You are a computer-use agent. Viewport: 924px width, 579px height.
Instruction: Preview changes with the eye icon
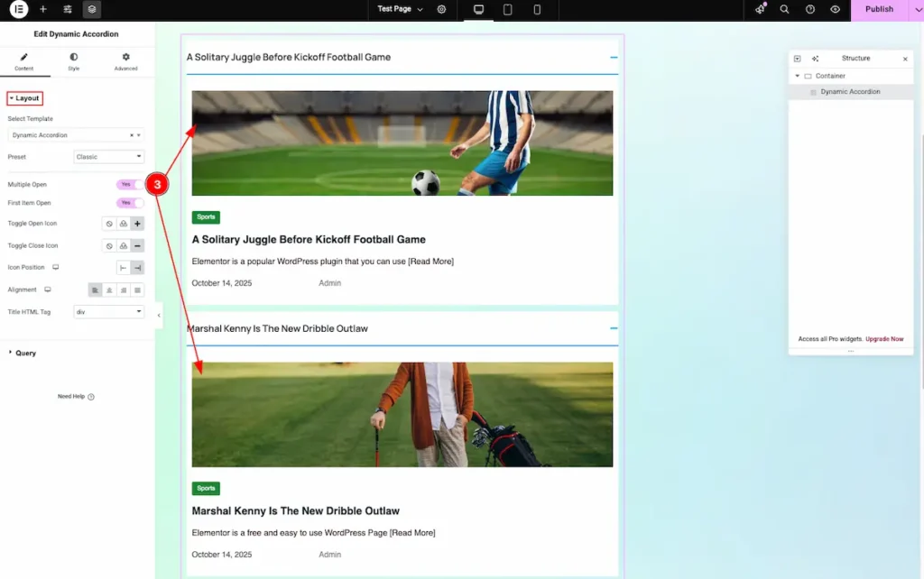coord(835,9)
